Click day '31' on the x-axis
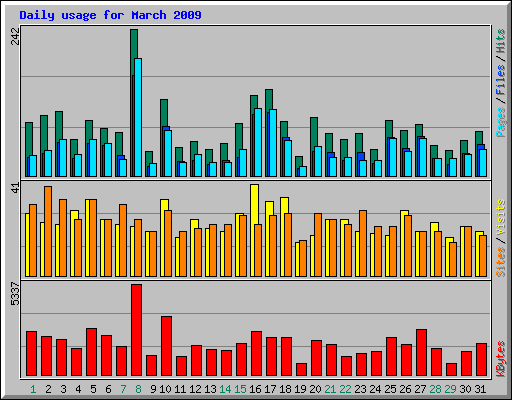This screenshot has height=400, width=512. 480,389
